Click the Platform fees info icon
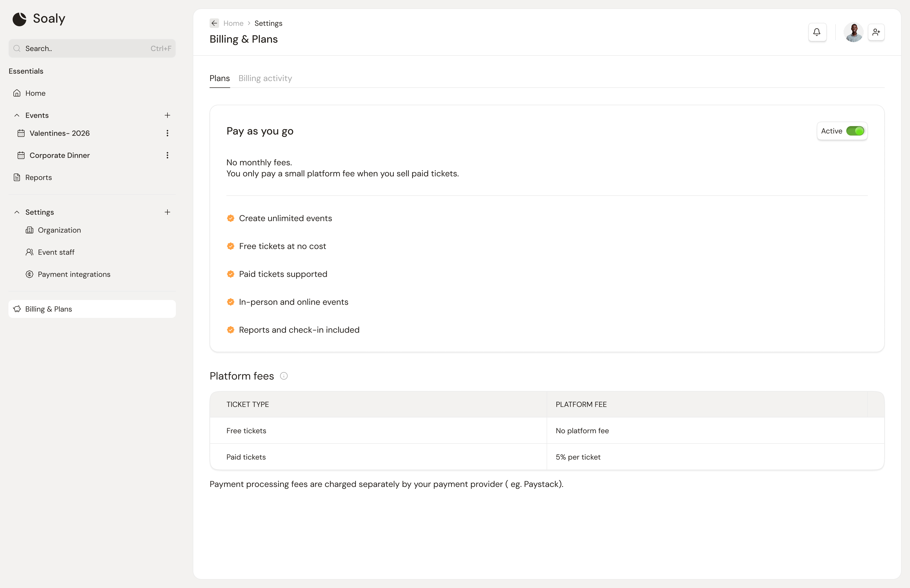 click(284, 376)
